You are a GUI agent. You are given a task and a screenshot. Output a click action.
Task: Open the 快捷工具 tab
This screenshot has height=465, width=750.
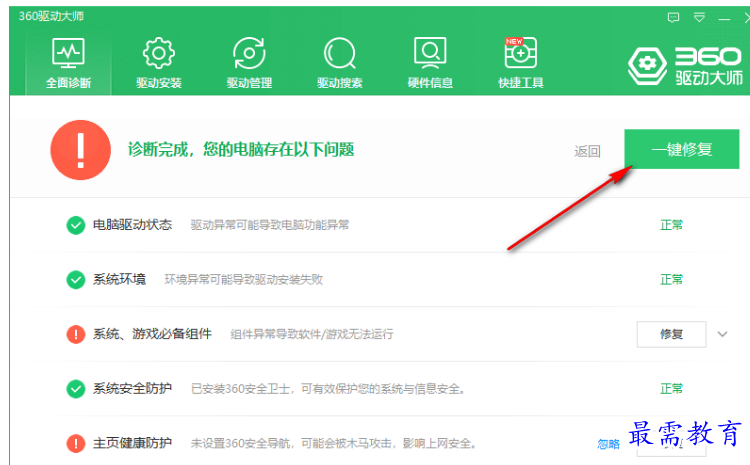(x=521, y=63)
